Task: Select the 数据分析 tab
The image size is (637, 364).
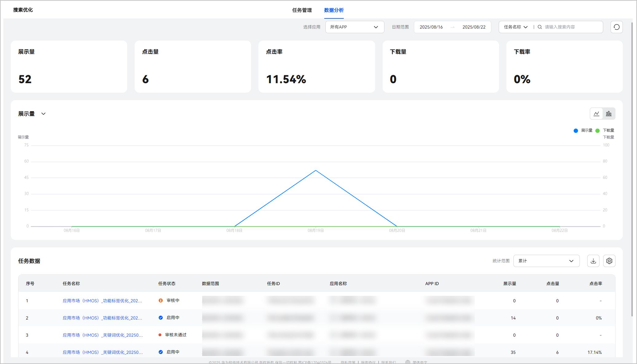Action: [334, 10]
